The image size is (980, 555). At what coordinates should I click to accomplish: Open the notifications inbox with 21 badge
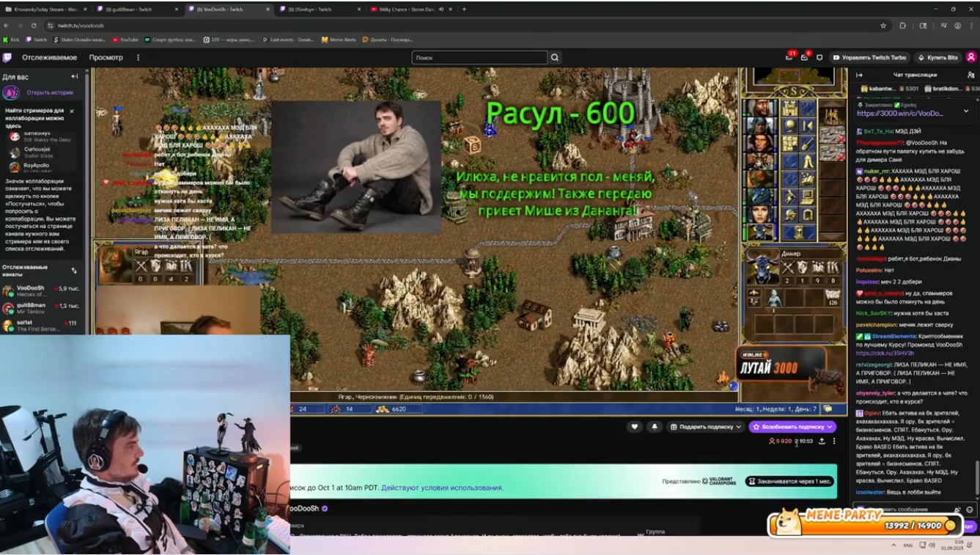coord(789,57)
